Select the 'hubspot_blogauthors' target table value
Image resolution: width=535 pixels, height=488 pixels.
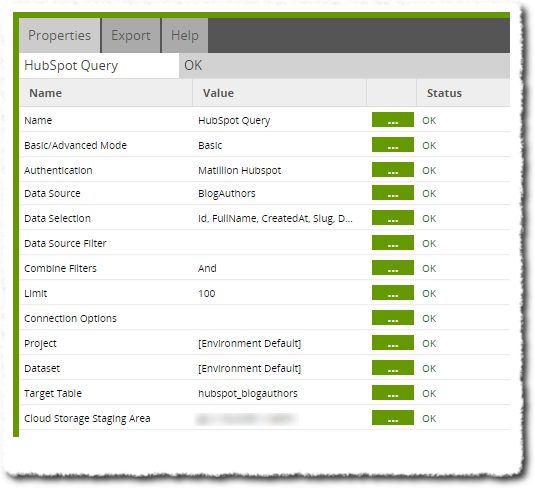(x=248, y=393)
